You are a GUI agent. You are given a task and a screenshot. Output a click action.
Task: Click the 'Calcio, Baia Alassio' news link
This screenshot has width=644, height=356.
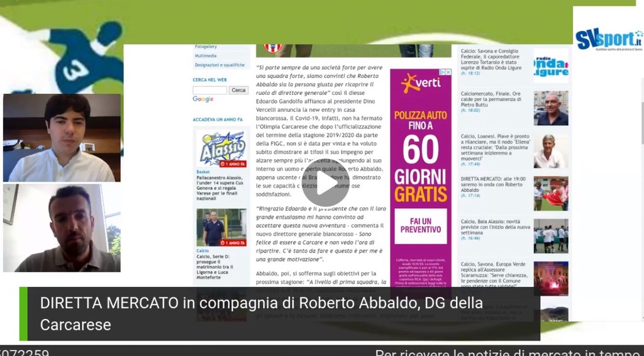click(x=494, y=225)
